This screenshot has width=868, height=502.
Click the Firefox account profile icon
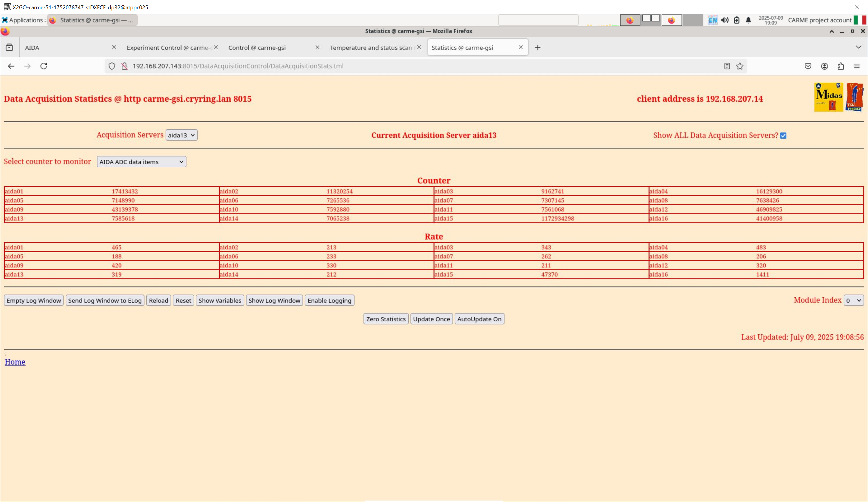click(824, 66)
